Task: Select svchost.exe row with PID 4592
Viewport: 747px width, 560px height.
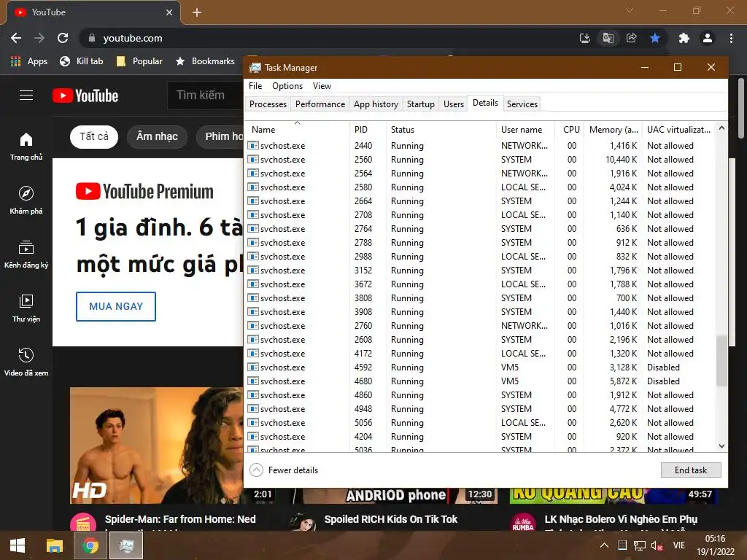Action: click(x=480, y=367)
